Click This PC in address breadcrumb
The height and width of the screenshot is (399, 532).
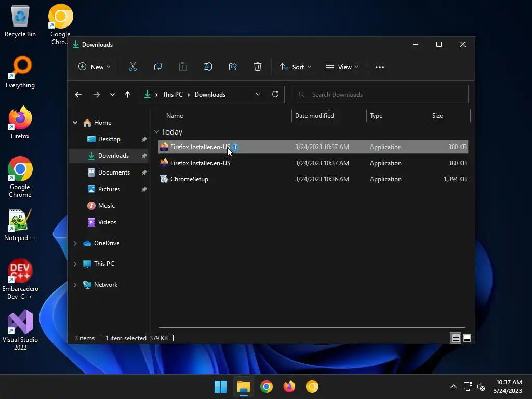pyautogui.click(x=172, y=95)
